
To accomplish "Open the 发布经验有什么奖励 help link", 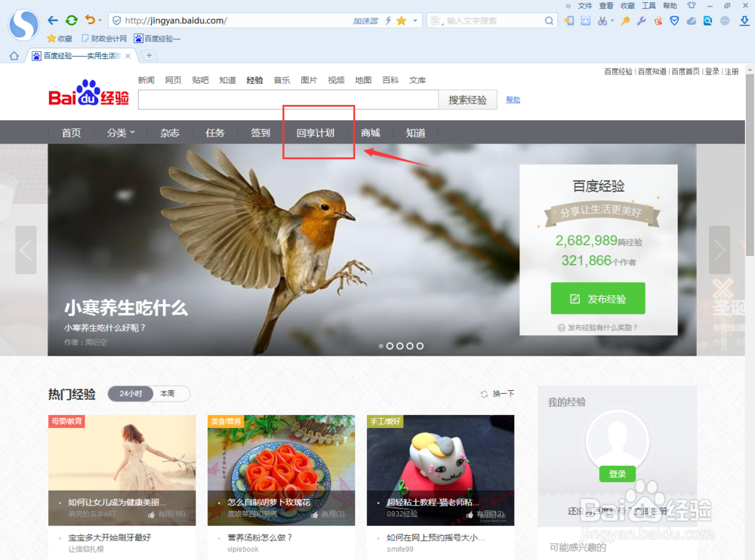I will tap(597, 328).
